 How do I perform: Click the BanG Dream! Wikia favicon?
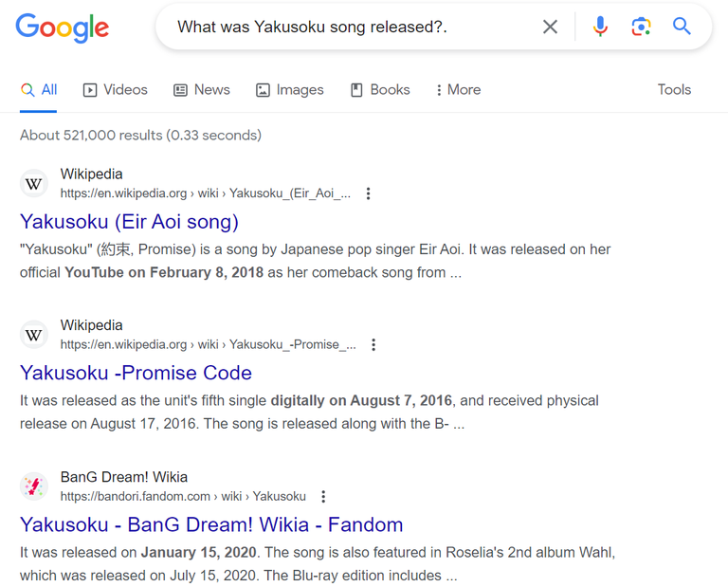[34, 486]
